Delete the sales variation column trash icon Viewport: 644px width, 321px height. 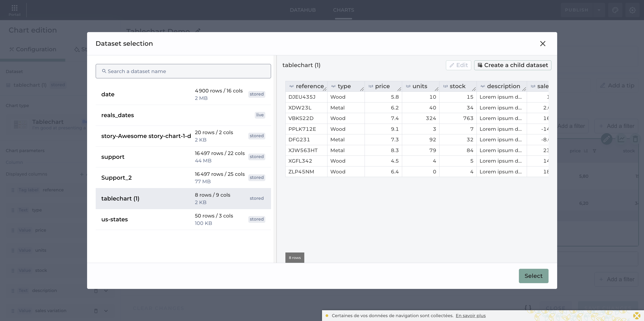(96, 311)
